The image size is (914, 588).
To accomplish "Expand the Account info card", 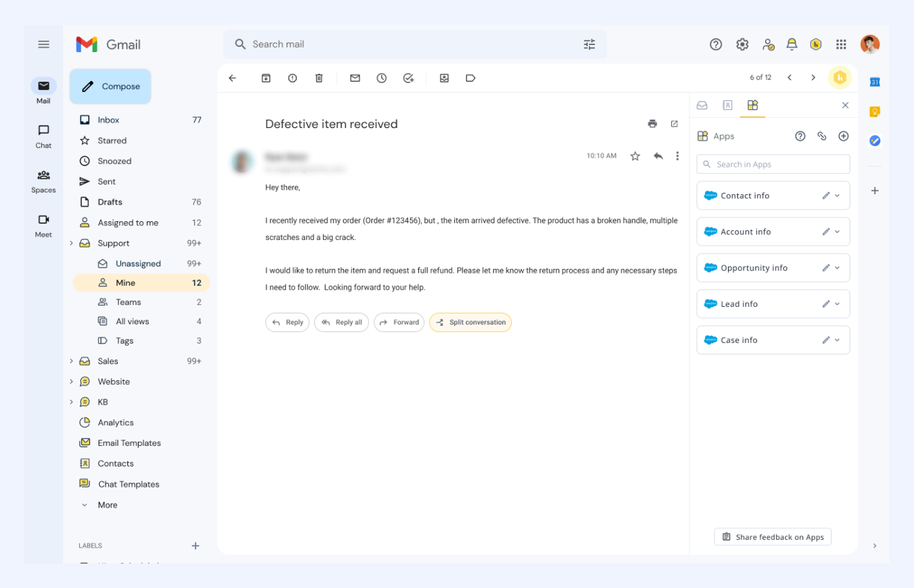I will 837,232.
